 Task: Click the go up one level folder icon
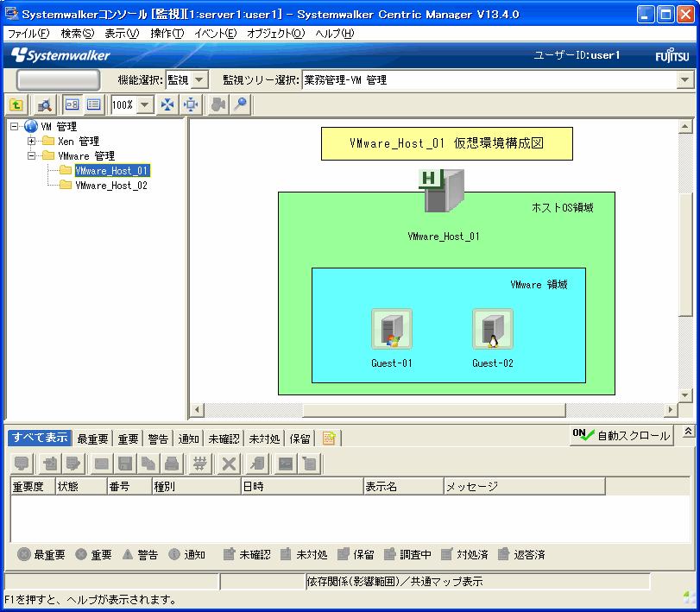pyautogui.click(x=16, y=104)
